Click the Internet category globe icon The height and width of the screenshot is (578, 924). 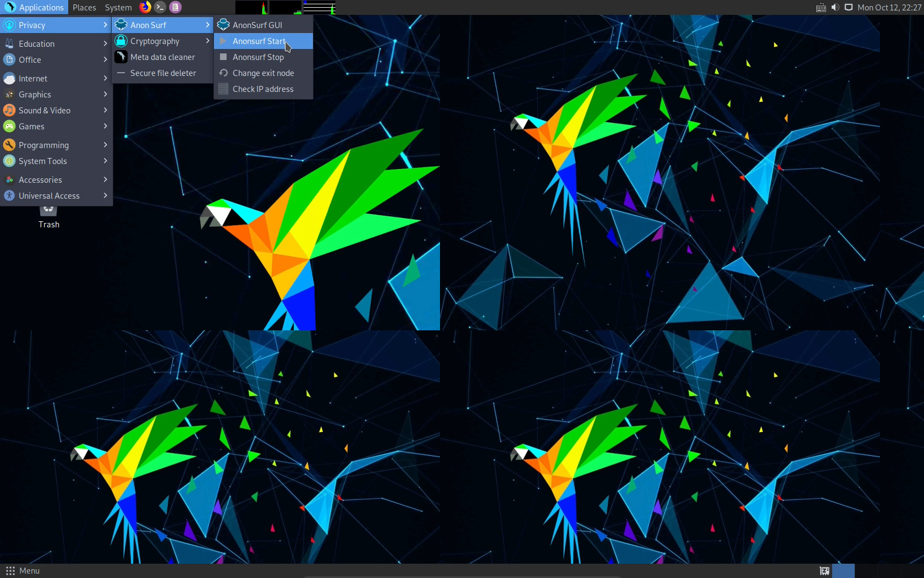9,78
